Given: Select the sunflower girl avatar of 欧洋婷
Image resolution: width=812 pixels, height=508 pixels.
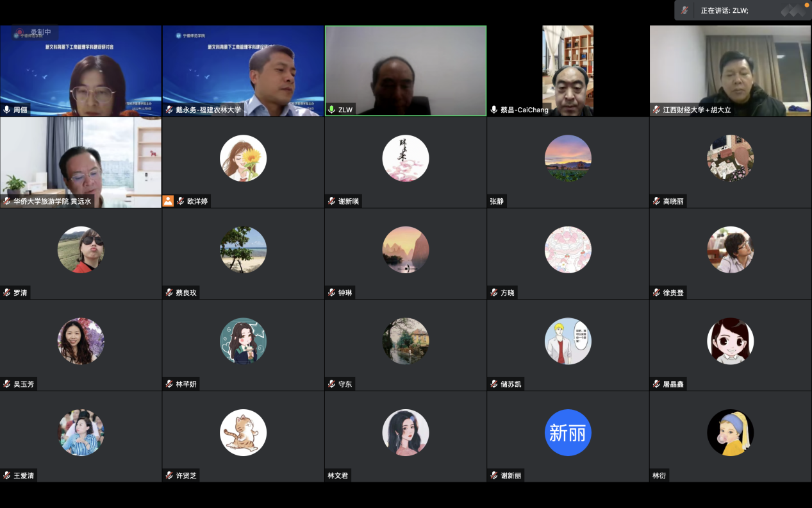Looking at the screenshot, I should (x=243, y=158).
